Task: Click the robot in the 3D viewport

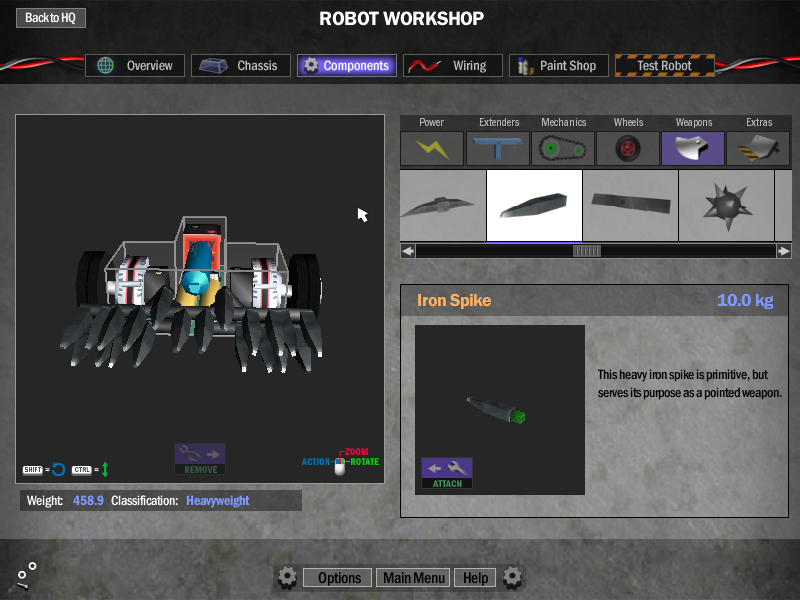Action: tap(191, 293)
